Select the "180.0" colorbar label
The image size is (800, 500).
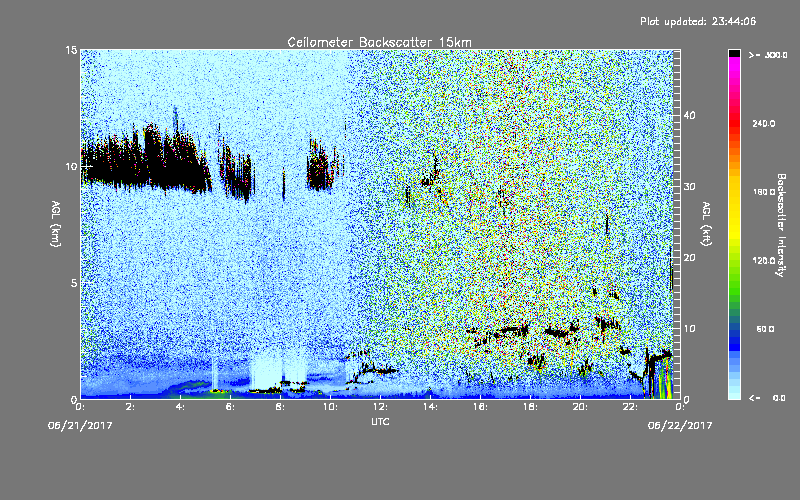[764, 192]
